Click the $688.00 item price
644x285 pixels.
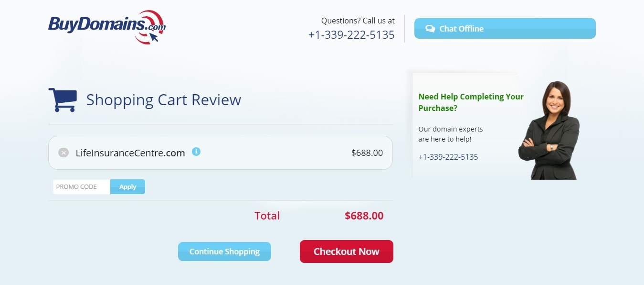tap(367, 153)
